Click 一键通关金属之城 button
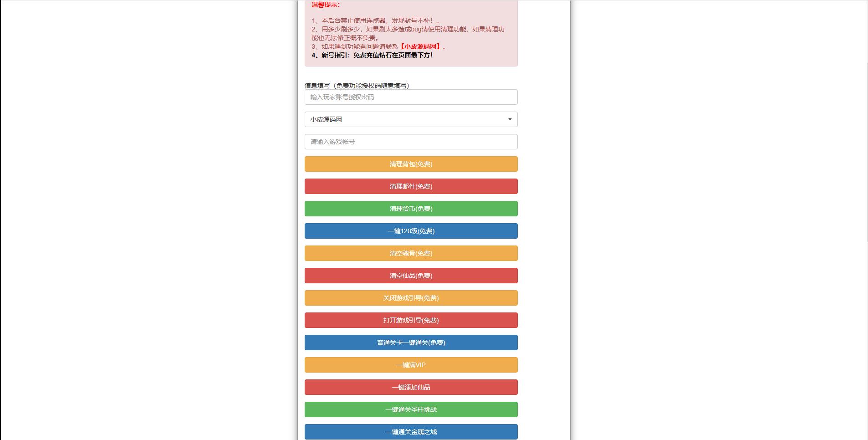 point(411,432)
